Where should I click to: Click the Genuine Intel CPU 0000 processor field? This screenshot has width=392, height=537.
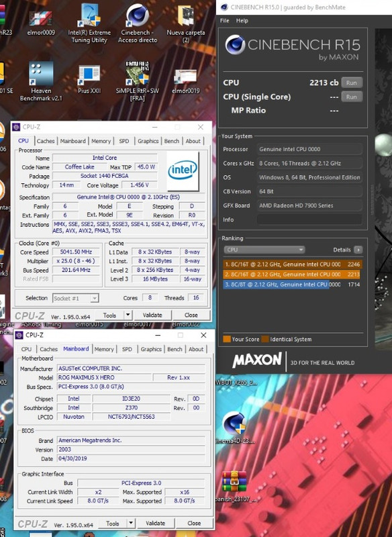click(309, 149)
